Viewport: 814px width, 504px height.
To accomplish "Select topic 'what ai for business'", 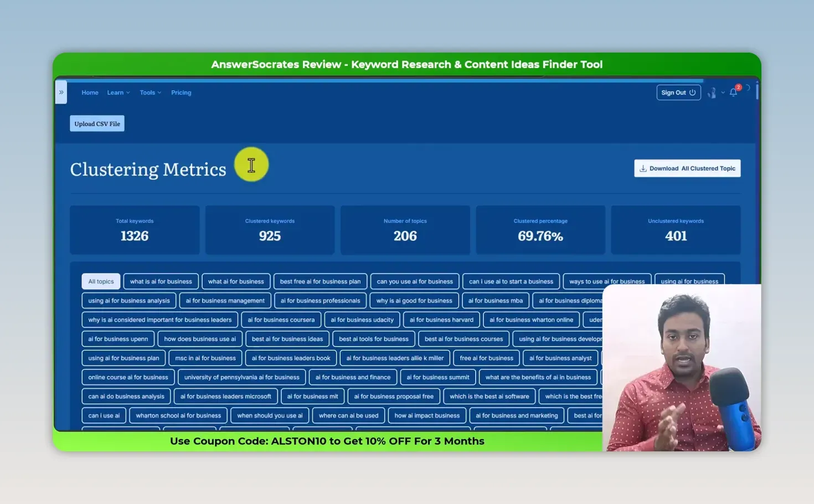I will [x=236, y=281].
